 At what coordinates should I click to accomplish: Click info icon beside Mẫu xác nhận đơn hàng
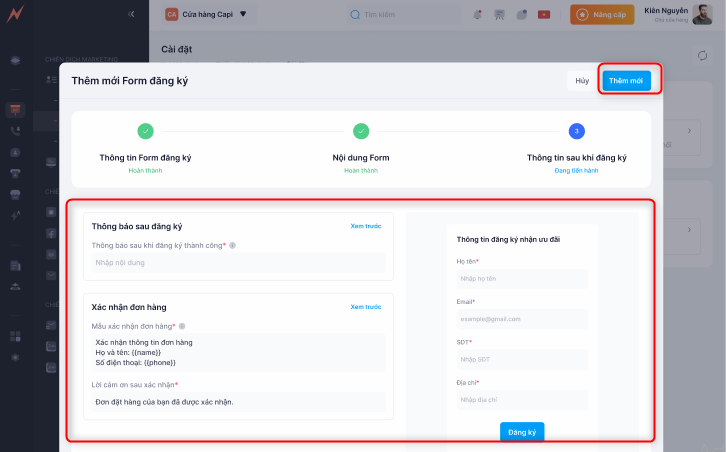click(182, 326)
